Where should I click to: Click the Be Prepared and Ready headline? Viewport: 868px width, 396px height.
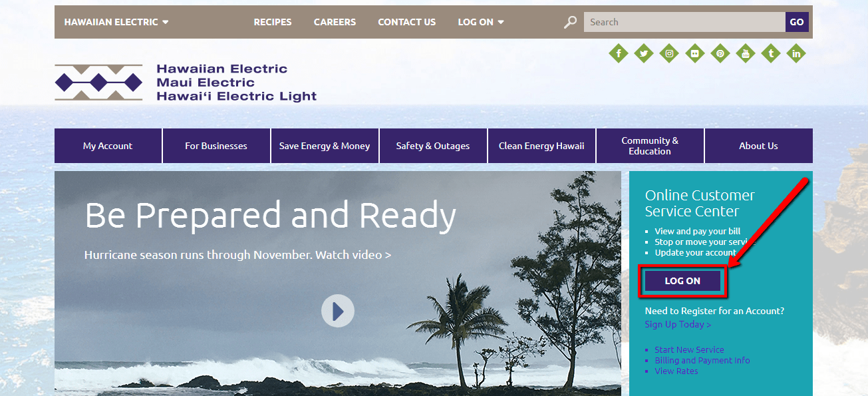coord(271,215)
